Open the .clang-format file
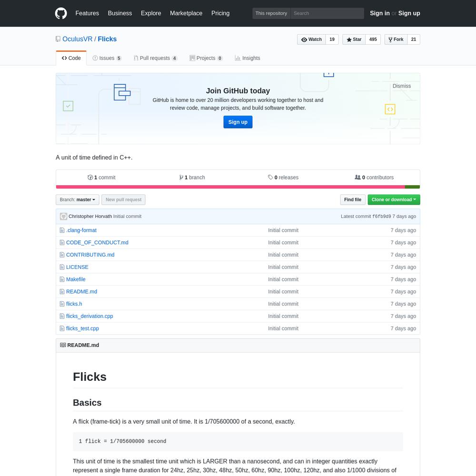Image resolution: width=476 pixels, height=476 pixels. 81,230
